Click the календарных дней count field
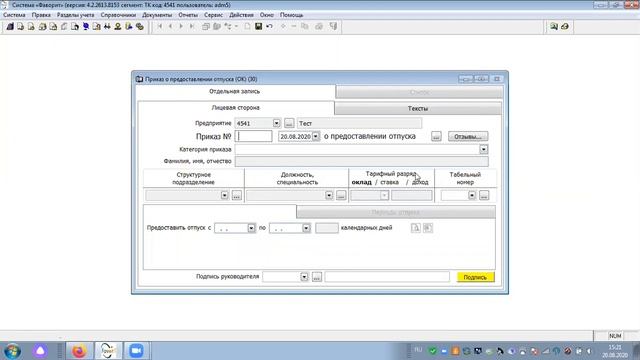This screenshot has height=360, width=640. (x=327, y=228)
